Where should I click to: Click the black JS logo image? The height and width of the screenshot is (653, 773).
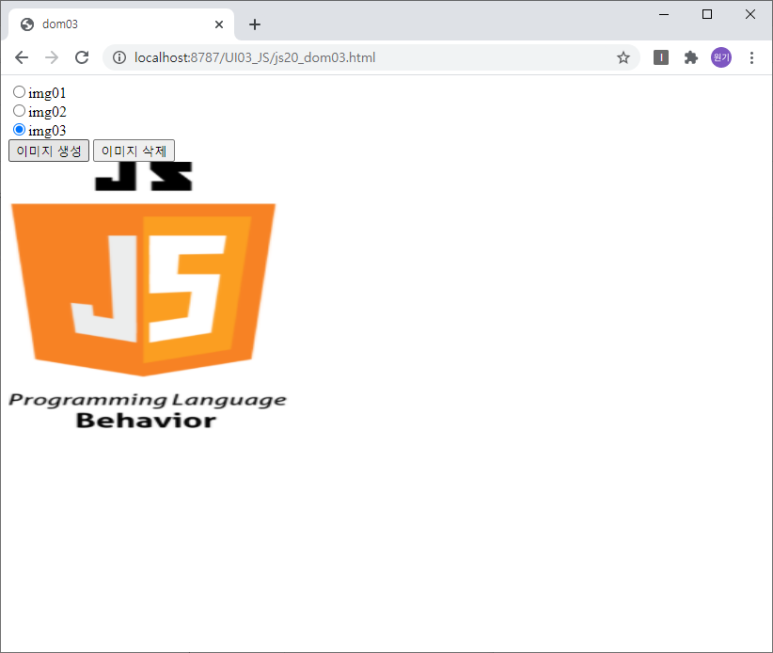click(x=143, y=176)
